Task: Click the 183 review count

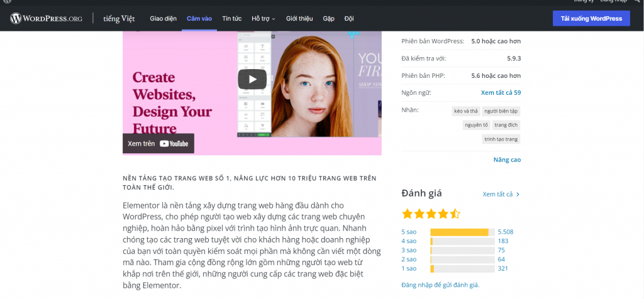Action: point(503,241)
